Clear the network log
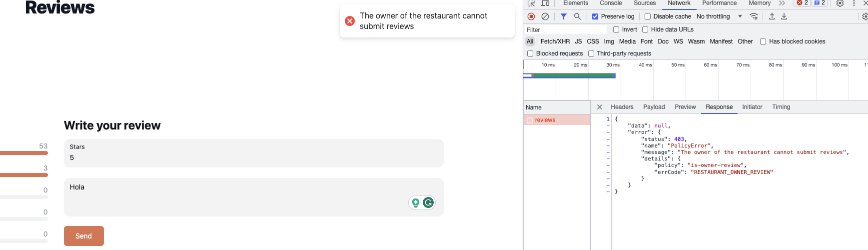 coord(545,16)
